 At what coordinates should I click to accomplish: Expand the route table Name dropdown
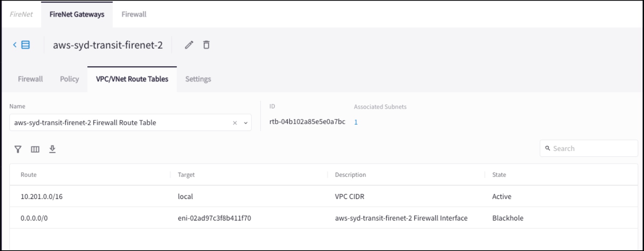(x=246, y=123)
